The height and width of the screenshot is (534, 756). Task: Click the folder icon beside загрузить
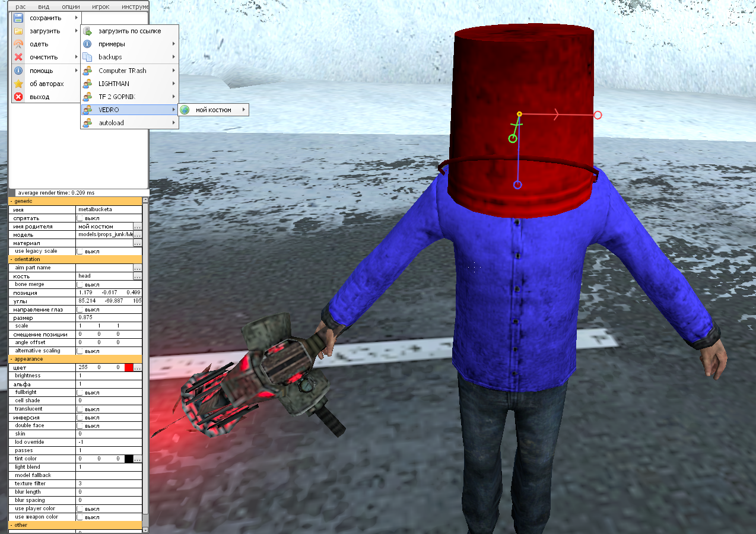[18, 31]
